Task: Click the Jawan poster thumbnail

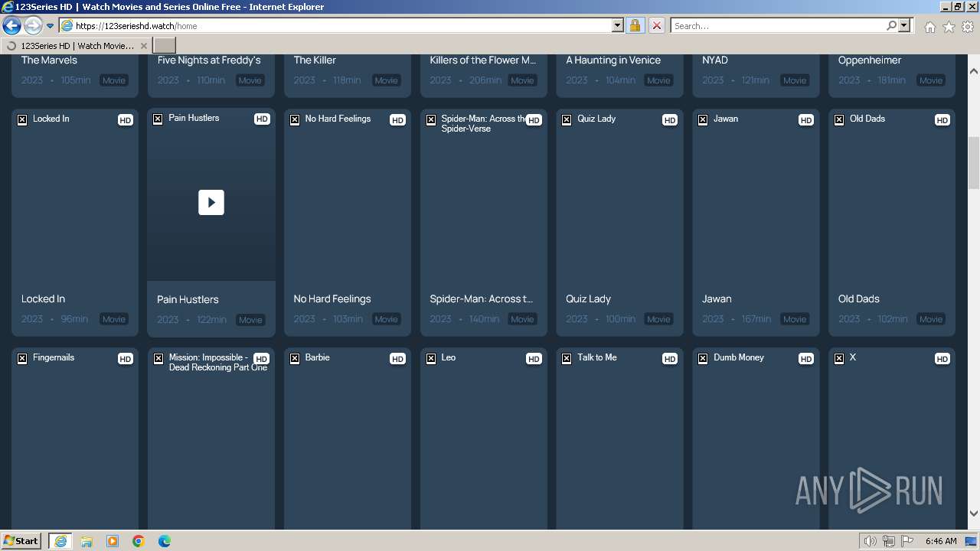Action: (756, 195)
